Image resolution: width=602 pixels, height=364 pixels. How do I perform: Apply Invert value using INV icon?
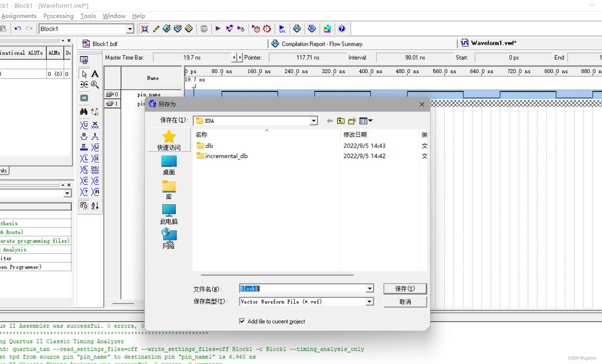coord(95,169)
